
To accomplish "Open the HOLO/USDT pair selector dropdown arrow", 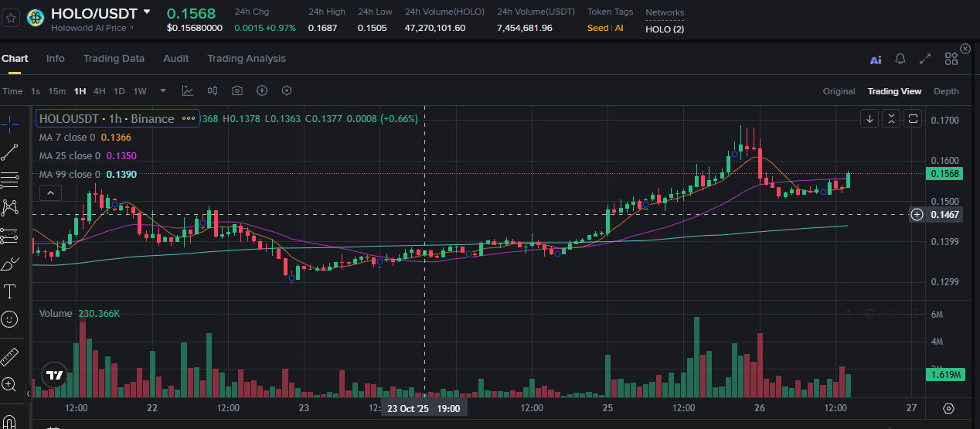I will pos(147,12).
